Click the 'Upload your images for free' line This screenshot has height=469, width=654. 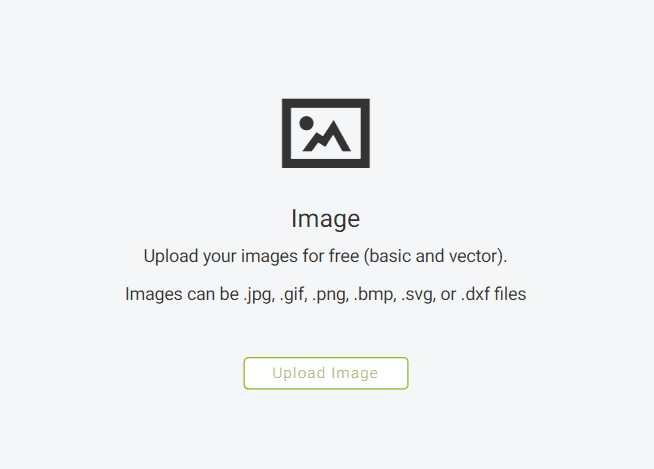251,256
